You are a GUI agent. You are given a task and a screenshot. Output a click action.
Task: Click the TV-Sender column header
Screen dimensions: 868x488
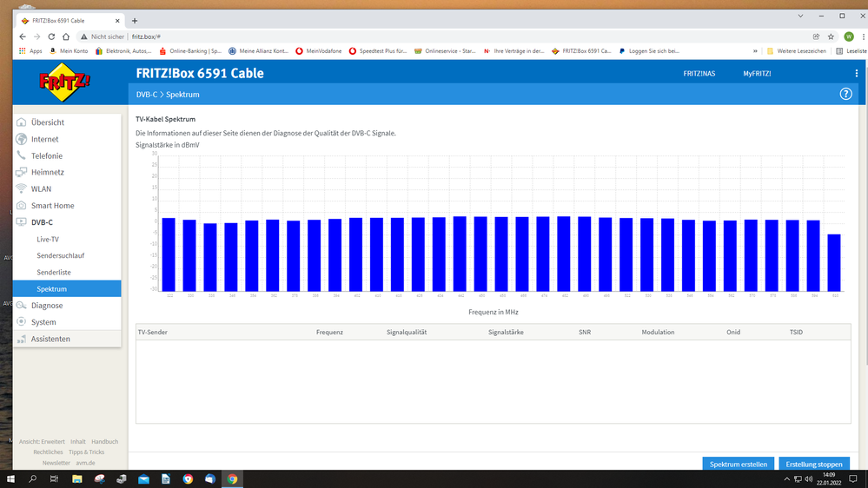point(152,332)
